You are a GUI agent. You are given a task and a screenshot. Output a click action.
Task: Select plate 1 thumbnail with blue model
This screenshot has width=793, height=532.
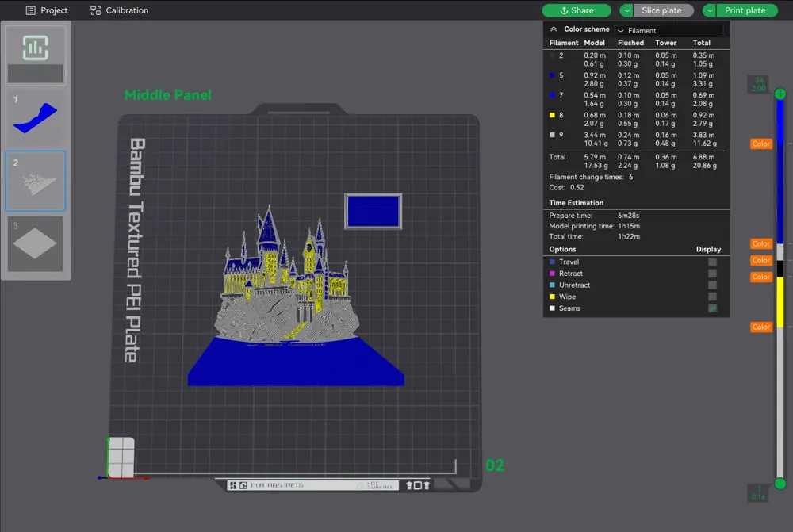tap(36, 118)
